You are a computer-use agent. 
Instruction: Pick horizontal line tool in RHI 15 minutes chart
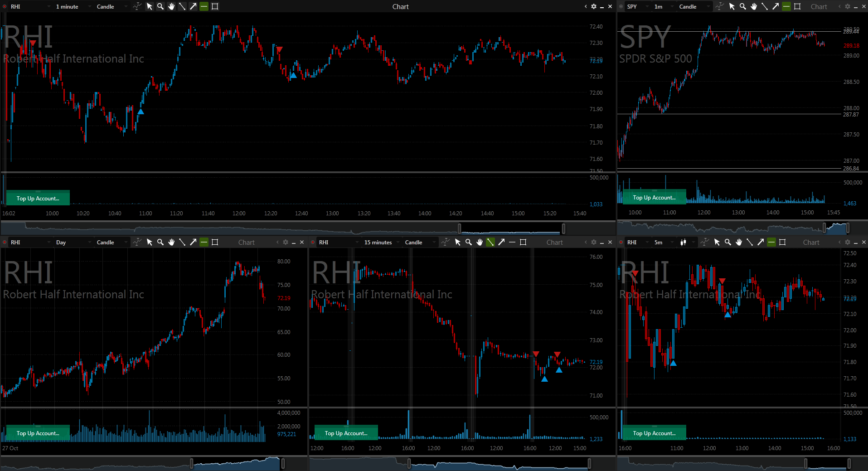pos(512,242)
